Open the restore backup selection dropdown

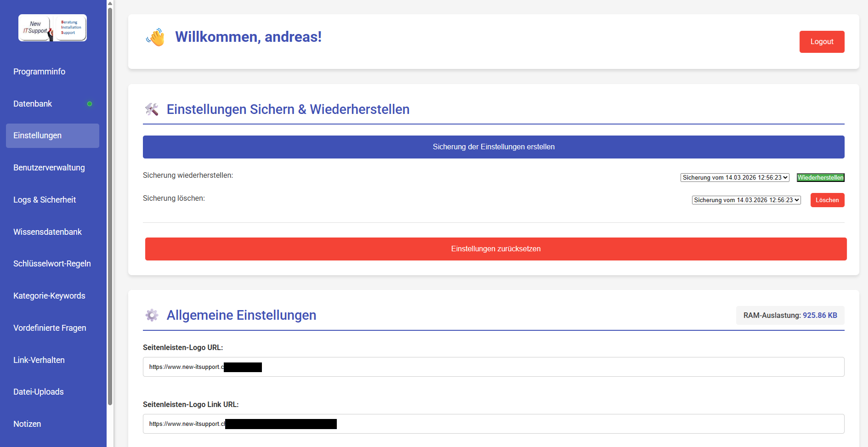734,178
